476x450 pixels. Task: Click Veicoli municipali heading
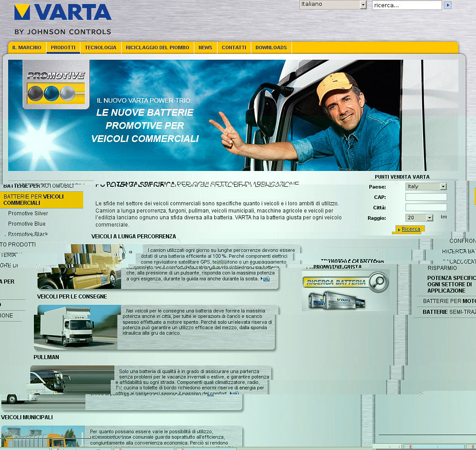pyautogui.click(x=27, y=417)
